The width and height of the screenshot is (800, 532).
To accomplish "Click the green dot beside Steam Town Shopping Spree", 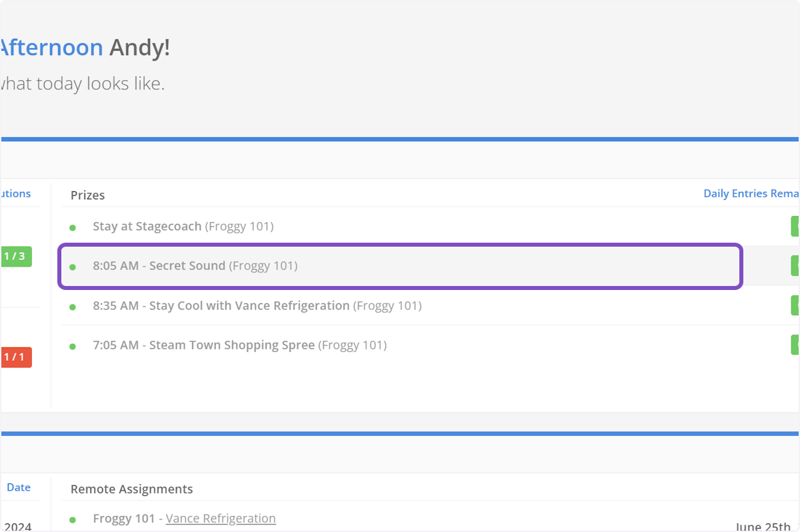I will point(73,346).
